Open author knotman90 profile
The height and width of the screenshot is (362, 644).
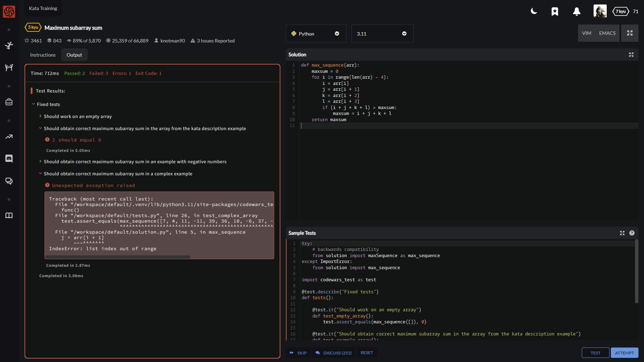coord(170,41)
